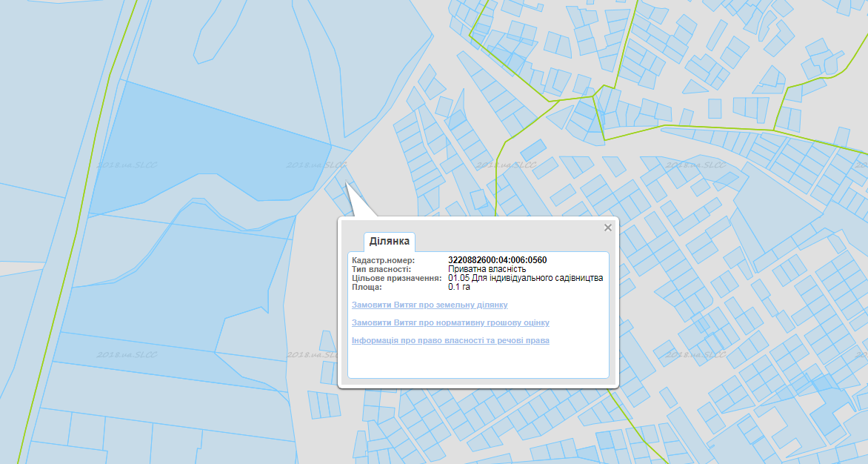The height and width of the screenshot is (464, 868).
Task: Click the popup's pointer tail on the map
Action: coord(356,204)
